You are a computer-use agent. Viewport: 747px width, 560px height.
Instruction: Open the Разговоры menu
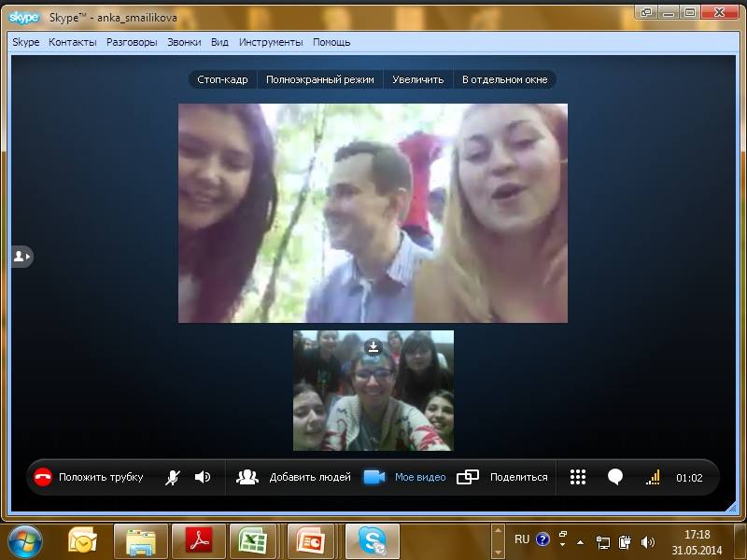[132, 42]
